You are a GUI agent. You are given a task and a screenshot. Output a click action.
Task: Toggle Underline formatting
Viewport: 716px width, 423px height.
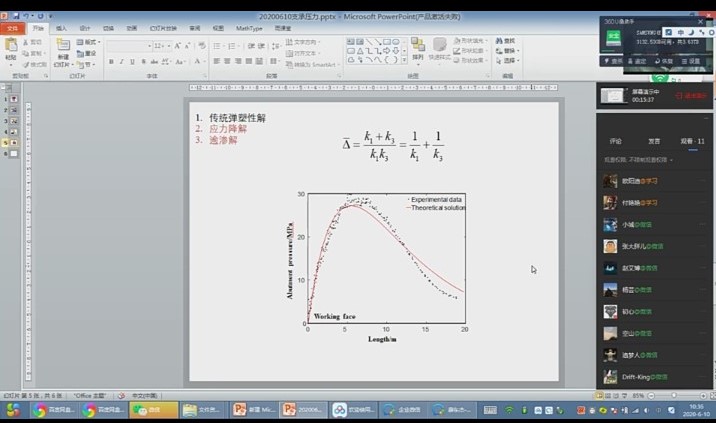(132, 61)
